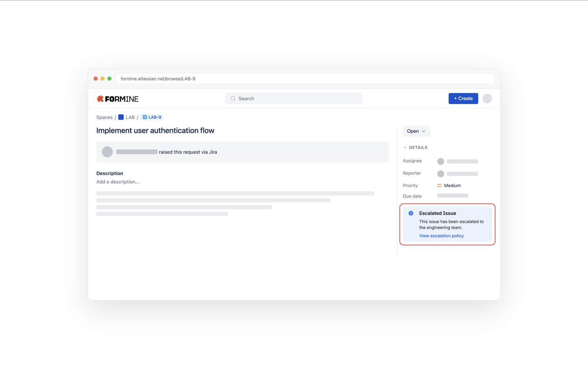Open the Assignee avatar icon

(x=440, y=161)
